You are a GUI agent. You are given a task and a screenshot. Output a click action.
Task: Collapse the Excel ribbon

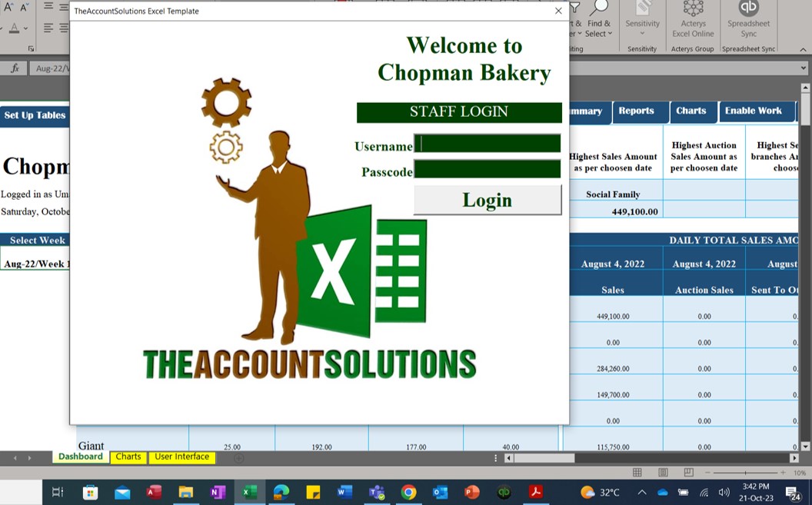804,49
